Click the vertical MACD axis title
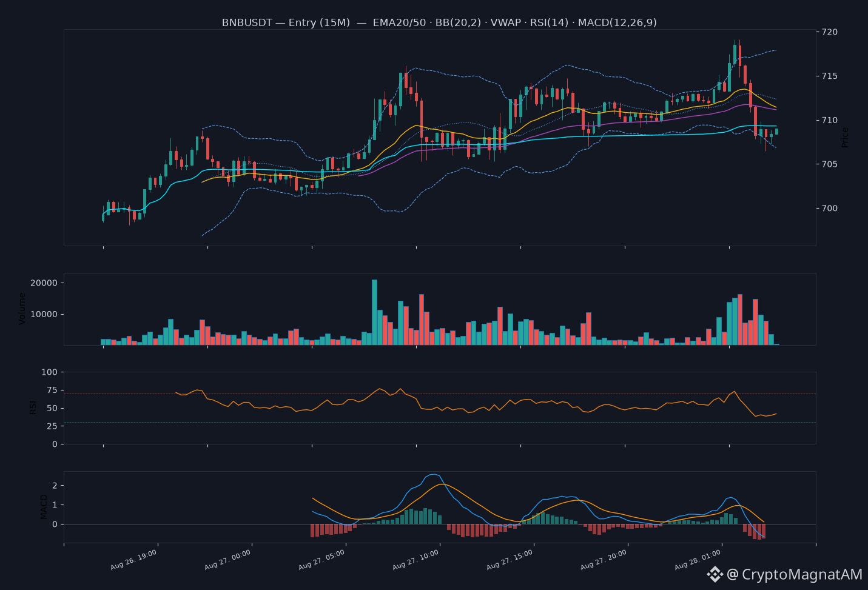 click(44, 507)
